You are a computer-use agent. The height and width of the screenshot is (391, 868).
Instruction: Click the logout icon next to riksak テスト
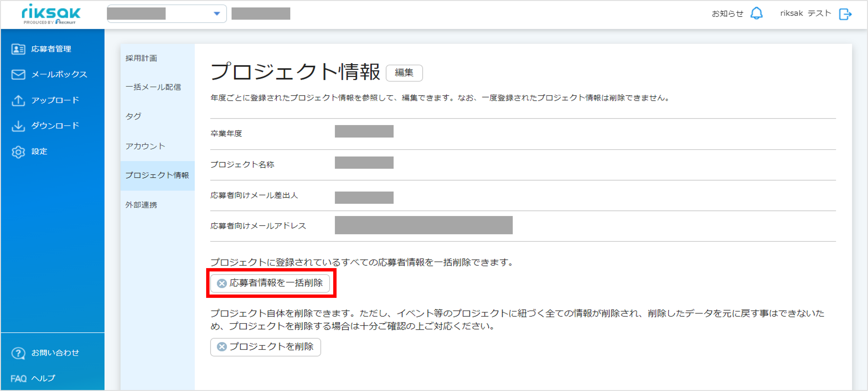[845, 14]
